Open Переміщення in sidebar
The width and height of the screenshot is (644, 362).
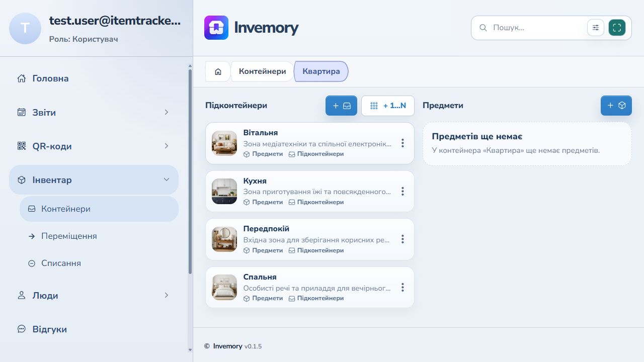(99, 236)
